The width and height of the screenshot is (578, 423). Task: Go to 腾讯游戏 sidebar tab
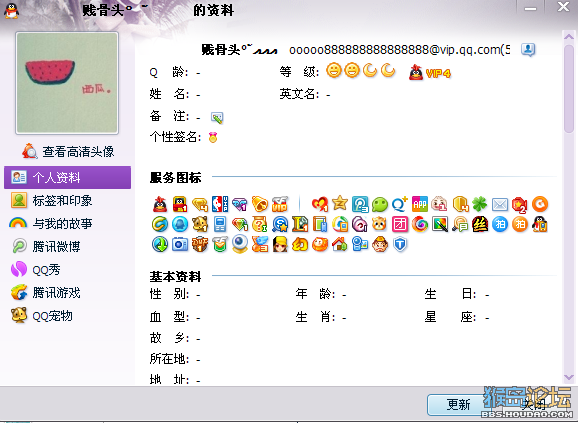coord(67,293)
